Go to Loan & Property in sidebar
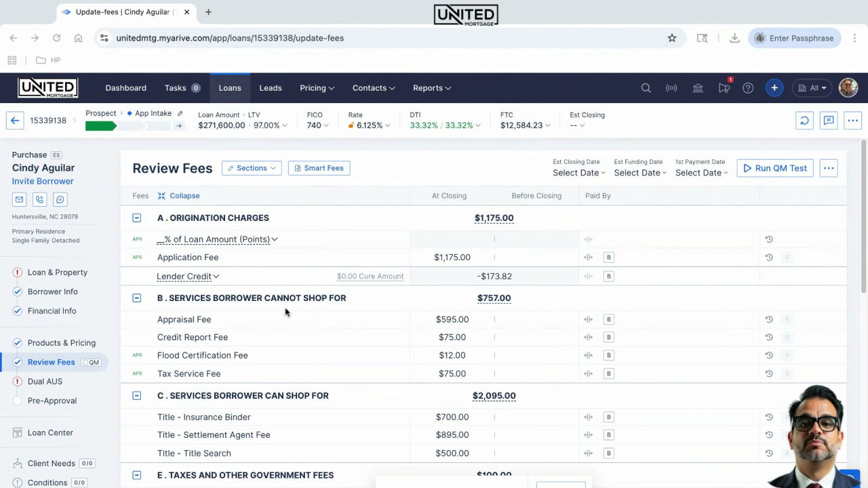Screen dimensions: 868x488 [57, 272]
